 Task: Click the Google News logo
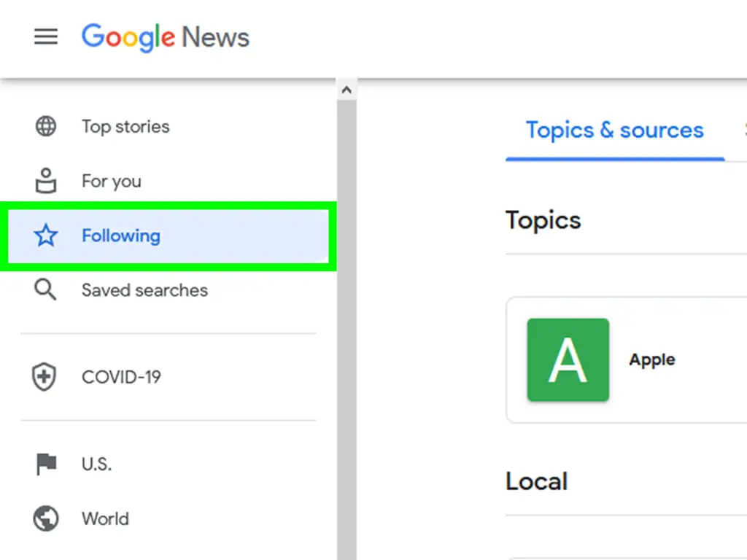click(166, 36)
